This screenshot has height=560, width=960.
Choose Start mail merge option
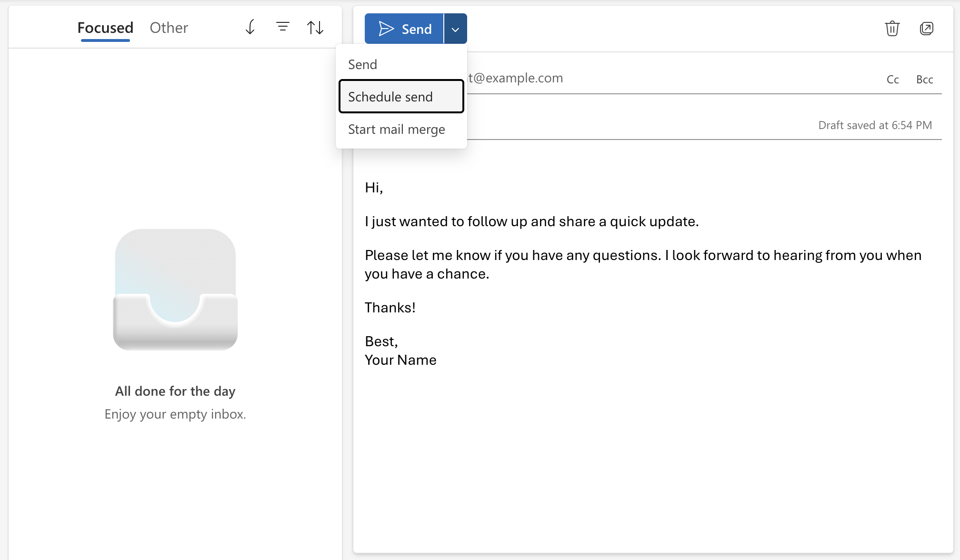pyautogui.click(x=401, y=129)
